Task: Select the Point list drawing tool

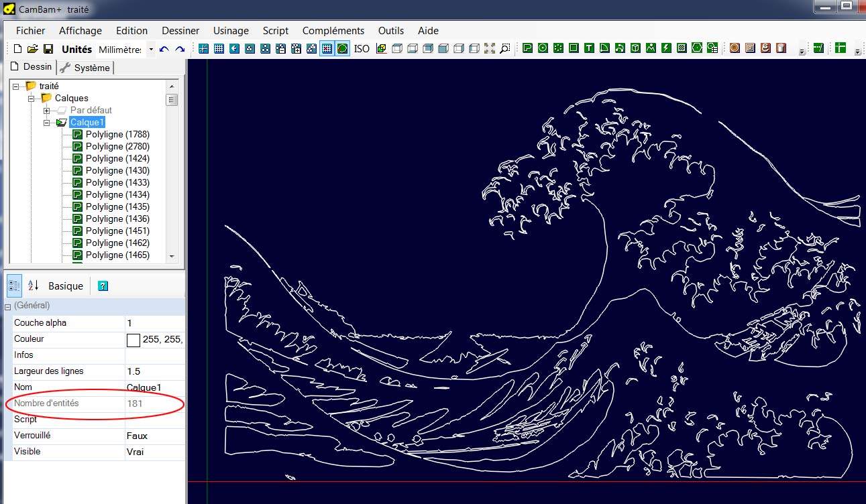Action: click(558, 48)
